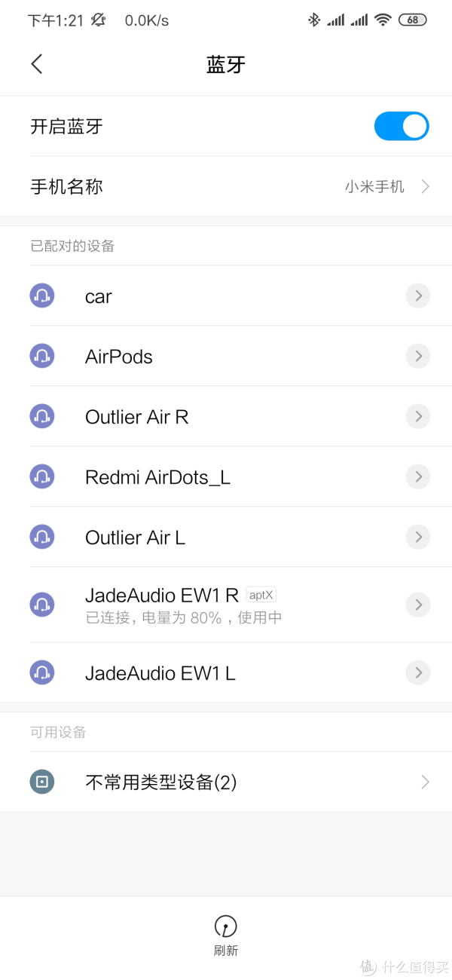Turn off the 开启蓝牙 switch
The height and width of the screenshot is (980, 452).
point(401,127)
